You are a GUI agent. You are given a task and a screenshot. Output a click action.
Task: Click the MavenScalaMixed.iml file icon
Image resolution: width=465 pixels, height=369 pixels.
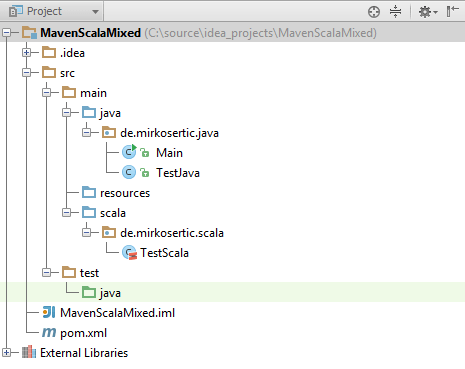click(49, 312)
